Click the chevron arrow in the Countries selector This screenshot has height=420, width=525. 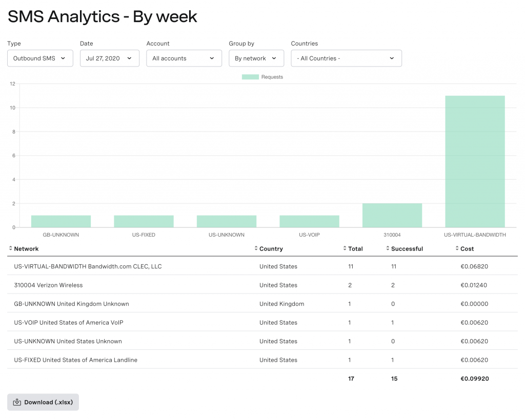[392, 58]
